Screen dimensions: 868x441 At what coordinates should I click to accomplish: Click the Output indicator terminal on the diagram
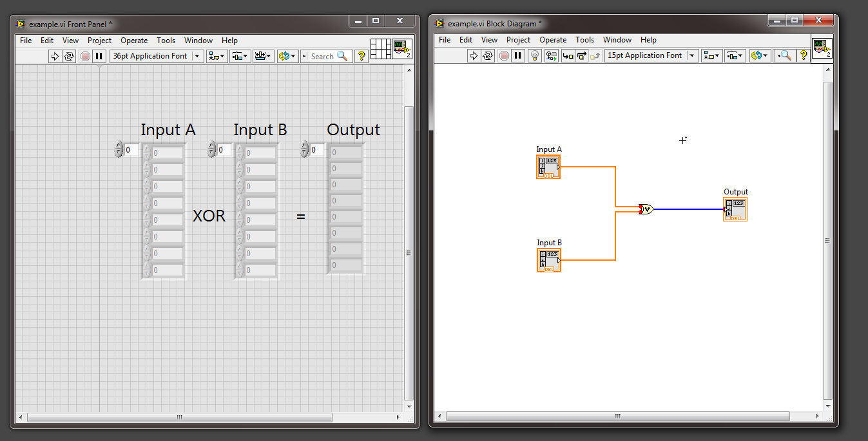point(735,209)
